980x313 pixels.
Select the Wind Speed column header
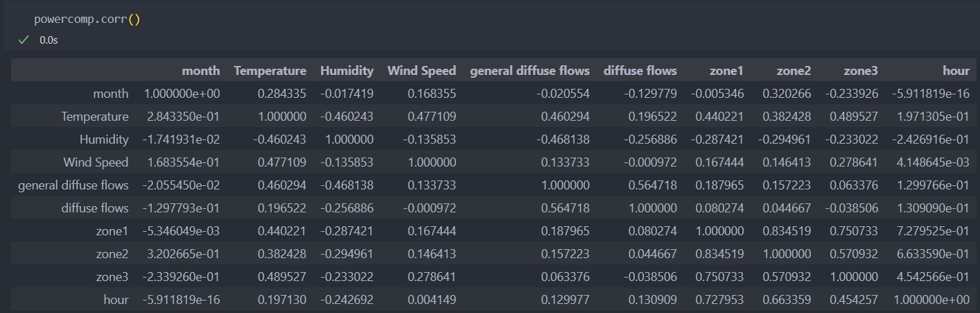coord(422,71)
